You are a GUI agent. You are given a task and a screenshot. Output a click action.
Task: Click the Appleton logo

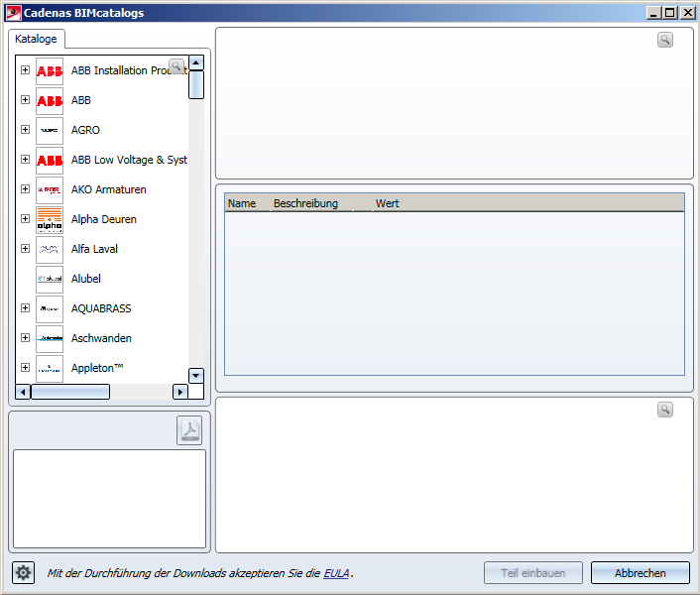click(x=50, y=369)
